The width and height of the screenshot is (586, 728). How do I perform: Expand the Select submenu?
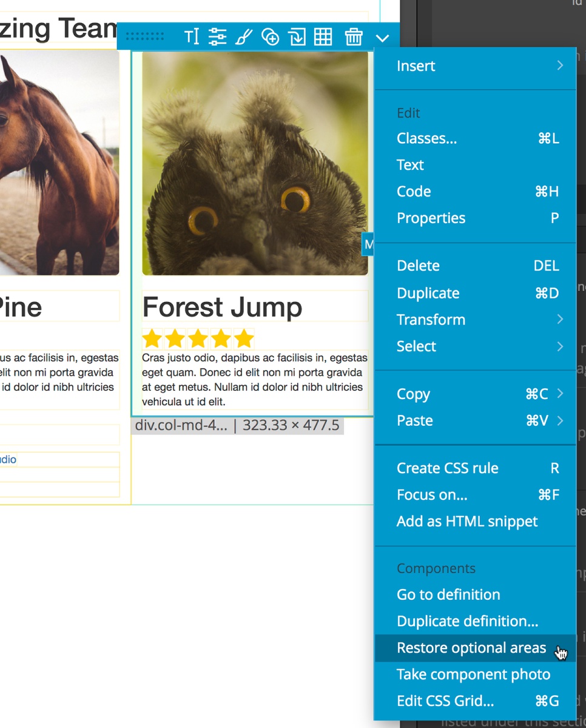pyautogui.click(x=475, y=346)
